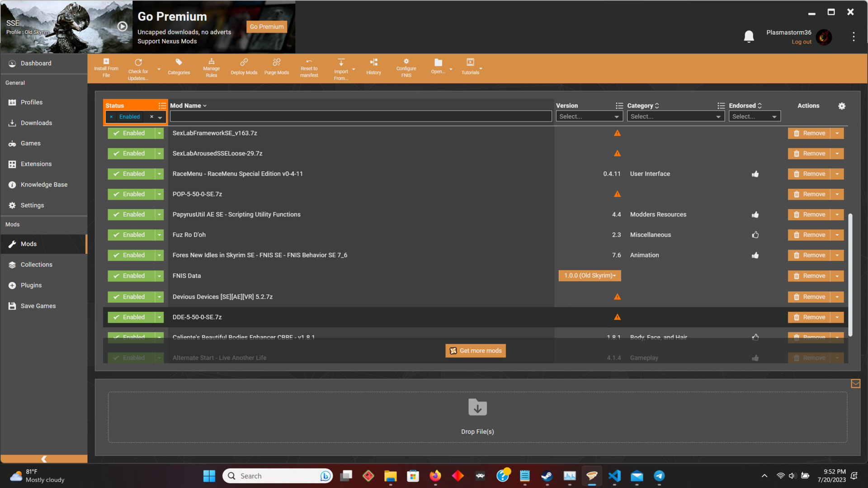The image size is (868, 488).
Task: Click the play button on game banner
Action: click(122, 26)
